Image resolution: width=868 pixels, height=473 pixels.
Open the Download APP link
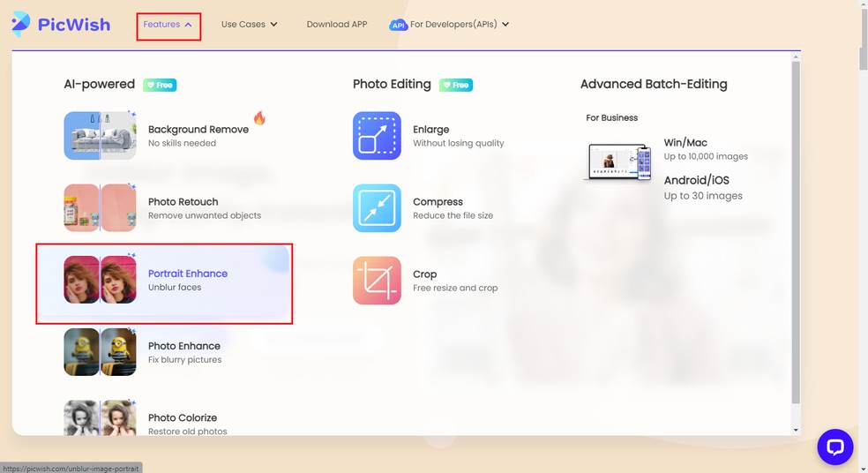click(337, 25)
